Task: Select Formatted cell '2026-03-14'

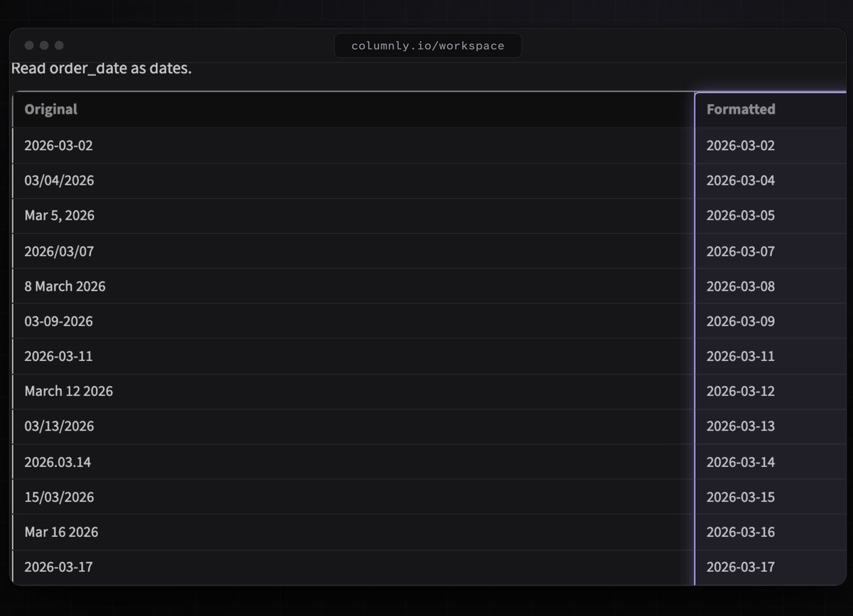Action: click(x=771, y=462)
